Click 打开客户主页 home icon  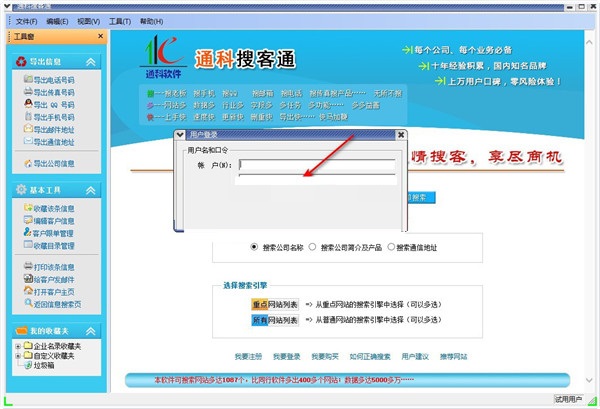(28, 291)
